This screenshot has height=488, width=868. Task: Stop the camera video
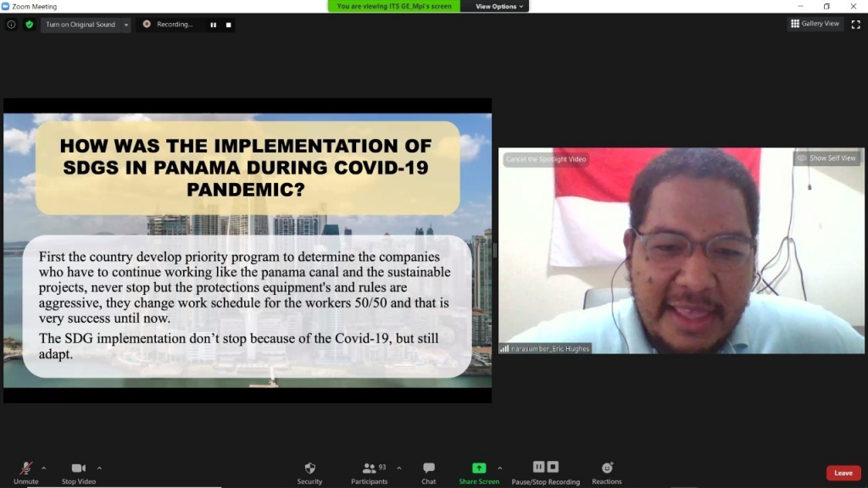pos(78,471)
